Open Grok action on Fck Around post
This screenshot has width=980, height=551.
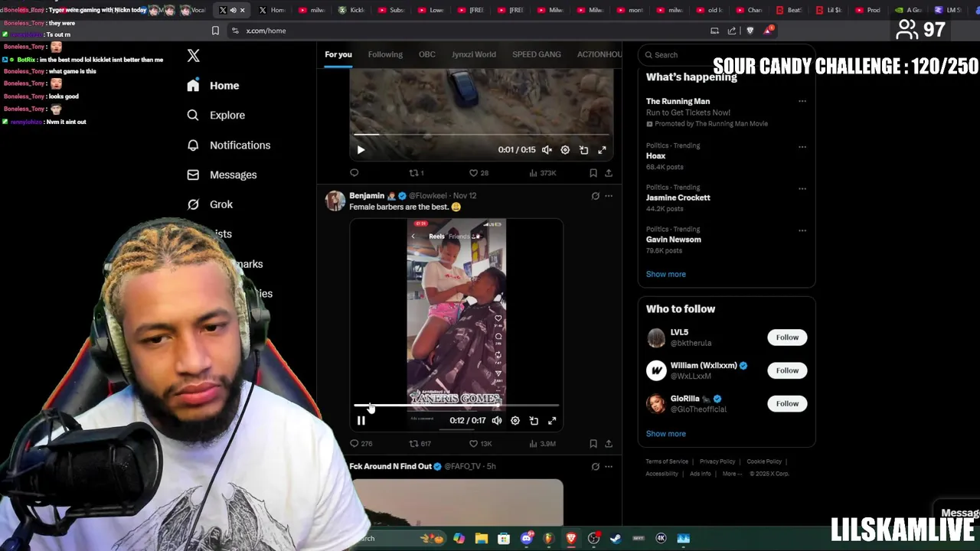pos(595,466)
